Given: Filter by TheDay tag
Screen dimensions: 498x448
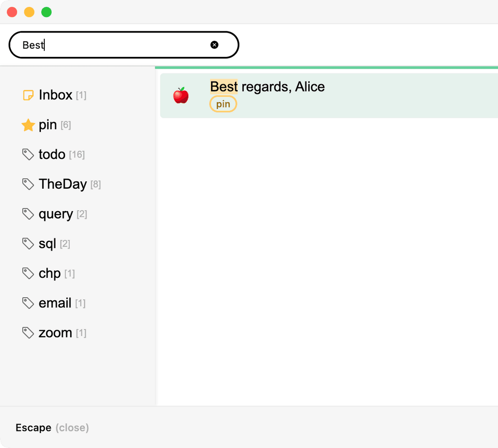Looking at the screenshot, I should click(63, 184).
